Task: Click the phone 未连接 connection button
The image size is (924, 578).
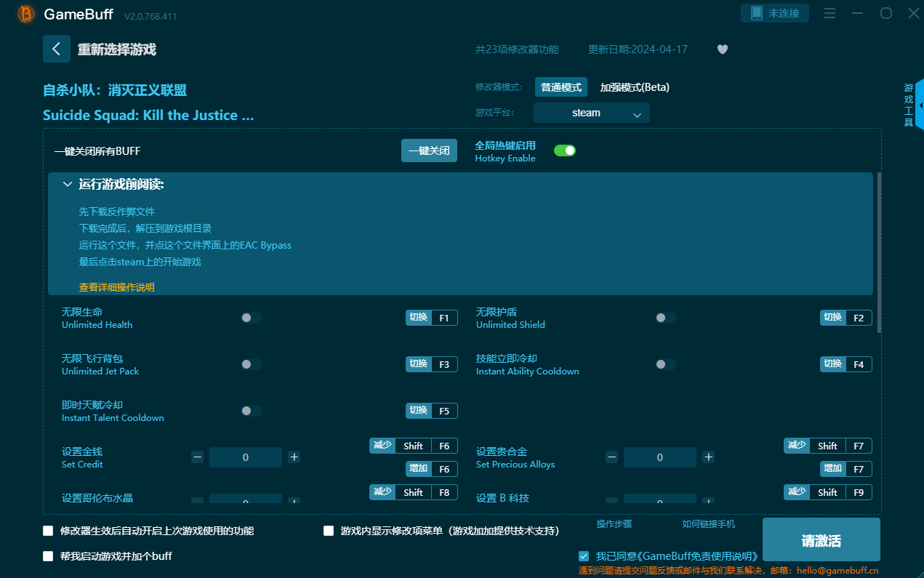Action: coord(774,13)
